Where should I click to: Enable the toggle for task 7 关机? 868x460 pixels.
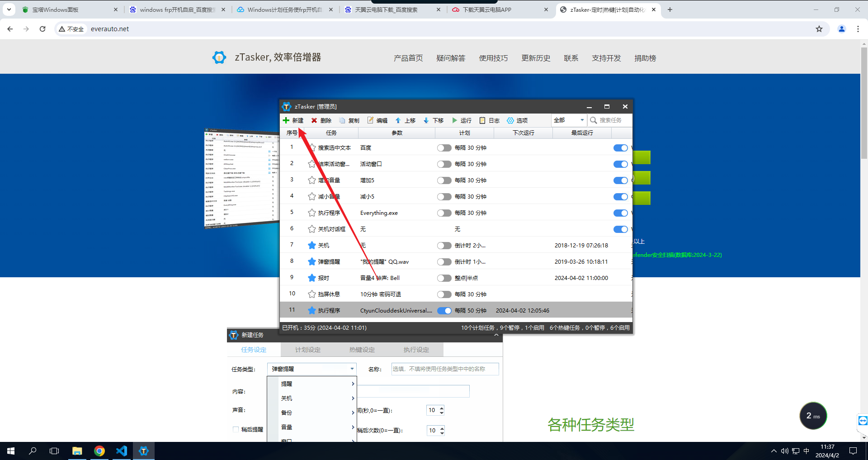coord(443,245)
